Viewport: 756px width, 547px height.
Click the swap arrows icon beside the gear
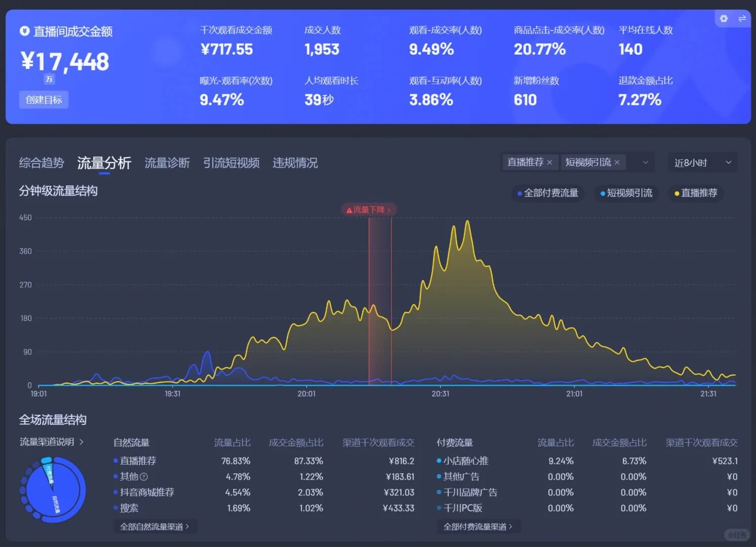pyautogui.click(x=742, y=19)
